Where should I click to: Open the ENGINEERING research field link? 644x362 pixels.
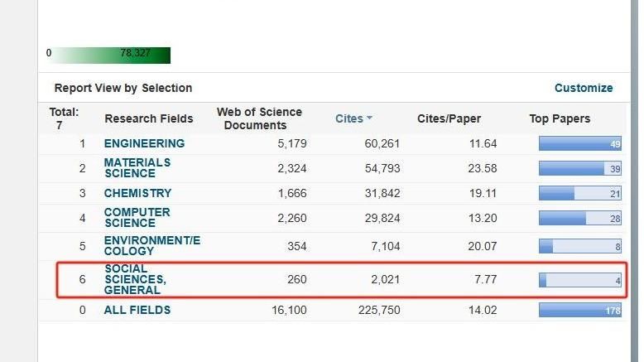click(x=144, y=143)
